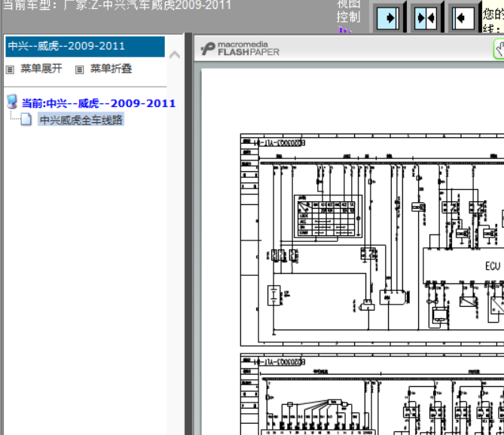The height and width of the screenshot is (435, 504).
Task: Click the icon beside 菜单折叠
Action: click(x=79, y=69)
